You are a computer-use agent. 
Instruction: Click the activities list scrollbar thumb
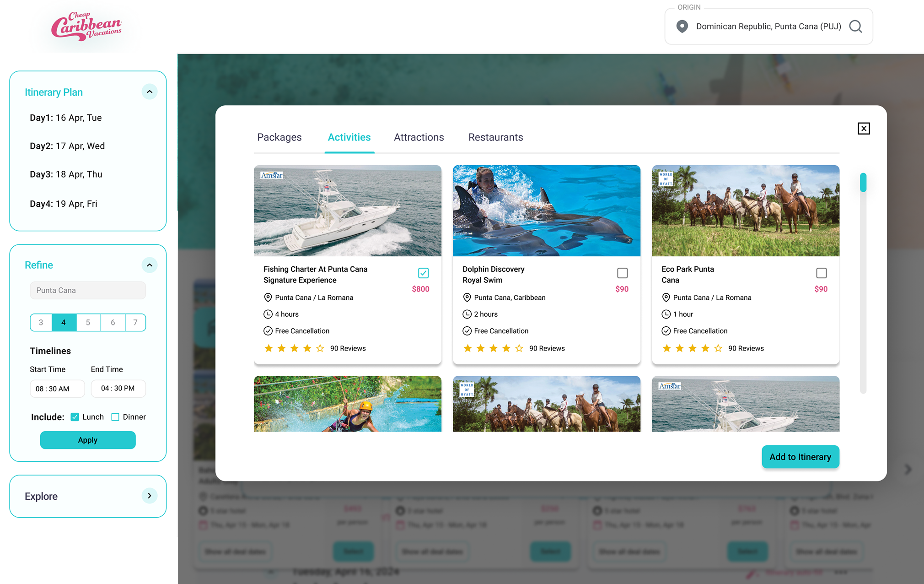[x=863, y=182]
